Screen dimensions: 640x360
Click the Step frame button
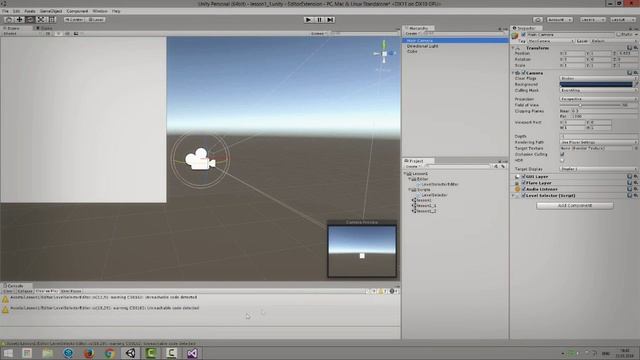331,20
